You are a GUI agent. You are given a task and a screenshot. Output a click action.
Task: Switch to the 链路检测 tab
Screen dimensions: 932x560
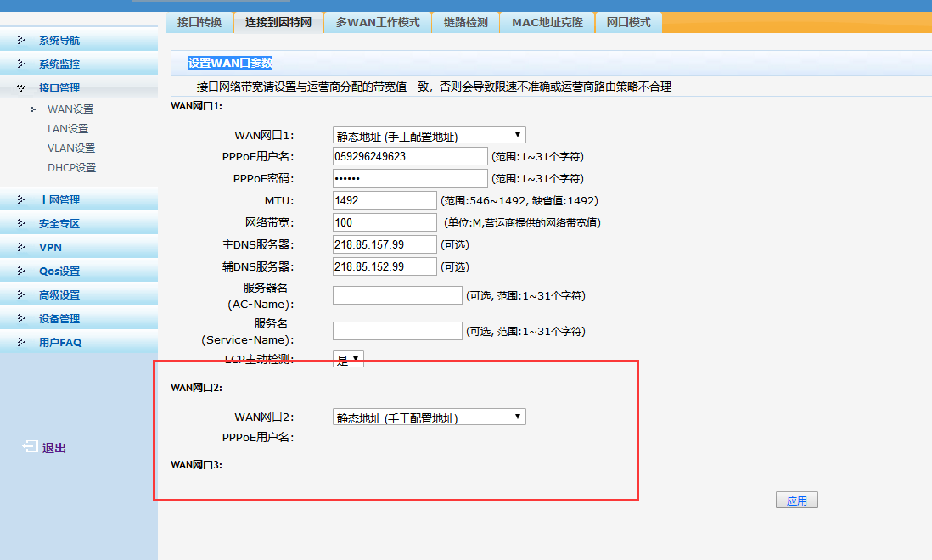pyautogui.click(x=466, y=23)
